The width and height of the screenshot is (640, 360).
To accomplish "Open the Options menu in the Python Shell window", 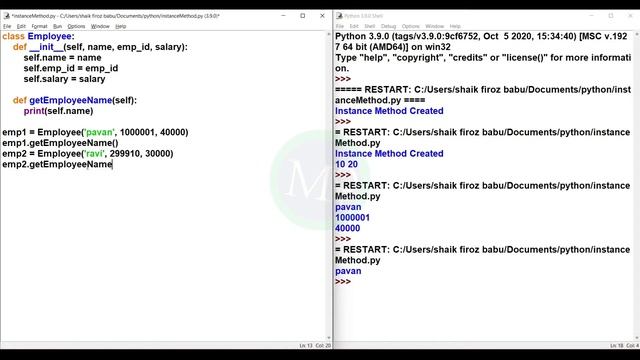I will (x=411, y=26).
